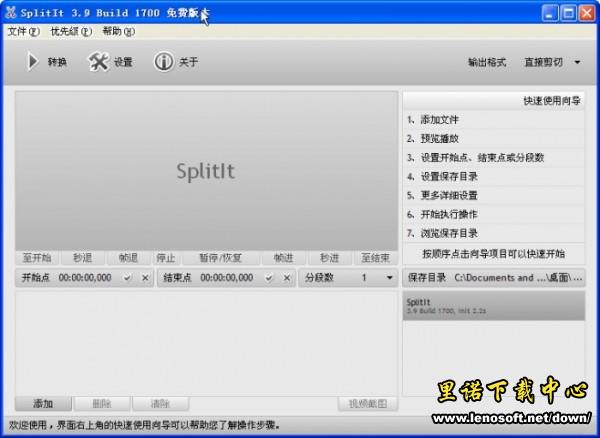Click the SplitIt scissors icon in title bar

pos(11,13)
